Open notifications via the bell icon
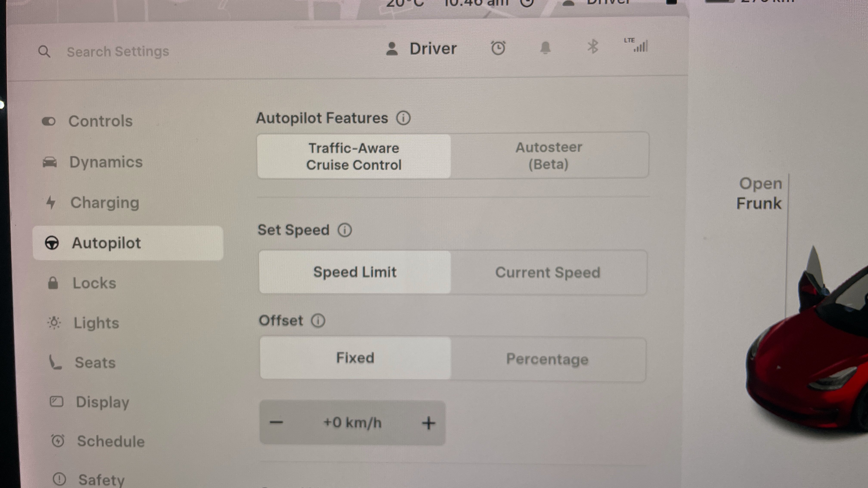The height and width of the screenshot is (488, 868). (x=545, y=48)
